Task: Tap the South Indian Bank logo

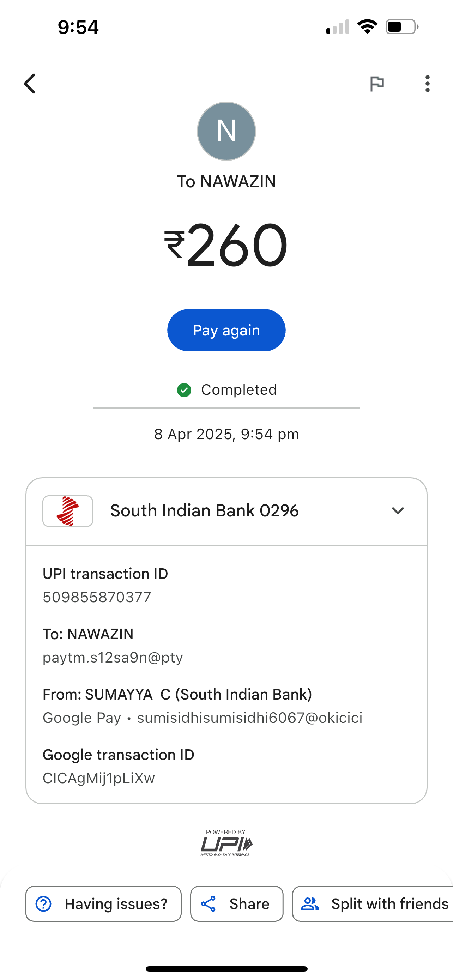Action: [x=68, y=511]
